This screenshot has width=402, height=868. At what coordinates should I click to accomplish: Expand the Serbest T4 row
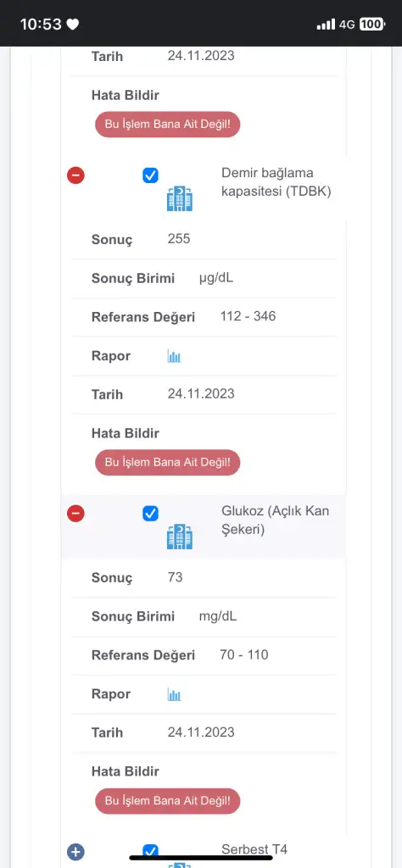[75, 851]
